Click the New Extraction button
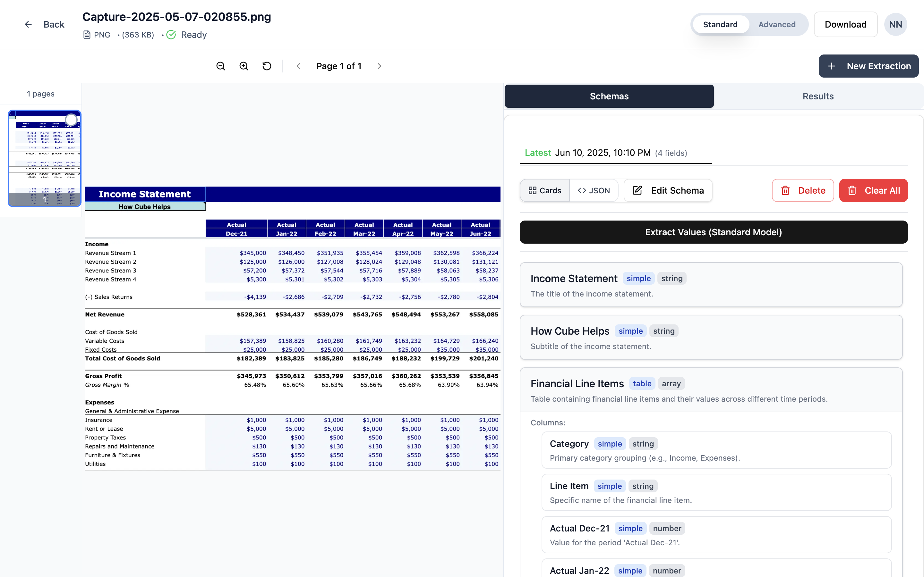Viewport: 924px width, 577px height. 868,66
